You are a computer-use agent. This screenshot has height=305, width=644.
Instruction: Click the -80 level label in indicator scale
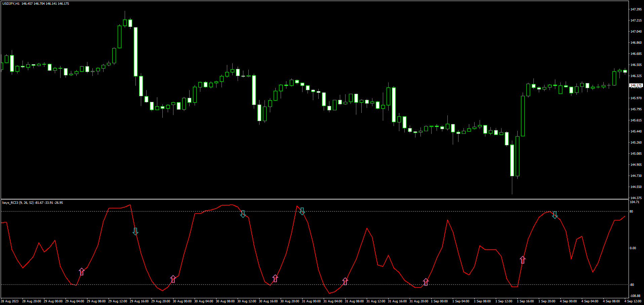point(632,285)
